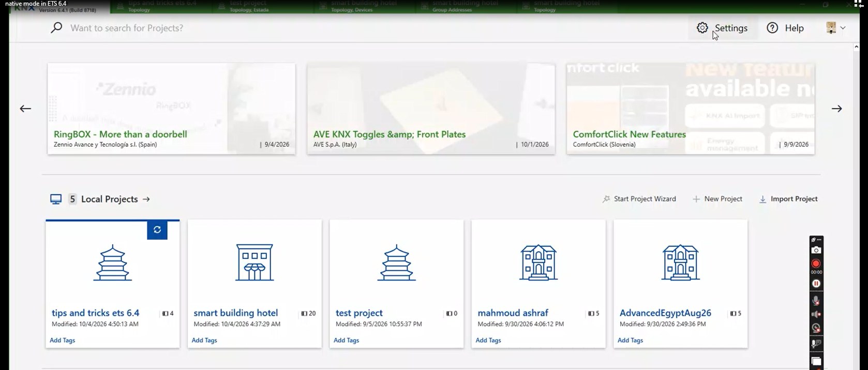Open the RingBOX doorbell news card
Viewport: 868px width, 370px height.
(172, 109)
